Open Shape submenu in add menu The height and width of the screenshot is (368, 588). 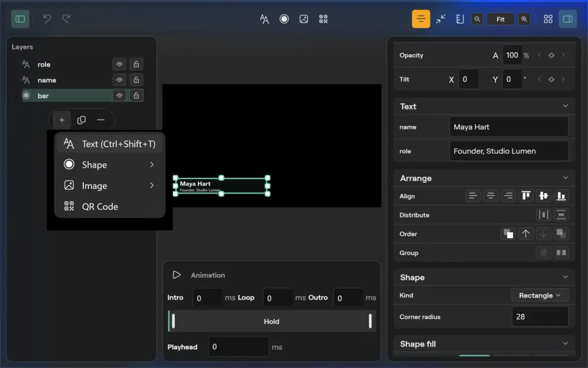click(110, 164)
